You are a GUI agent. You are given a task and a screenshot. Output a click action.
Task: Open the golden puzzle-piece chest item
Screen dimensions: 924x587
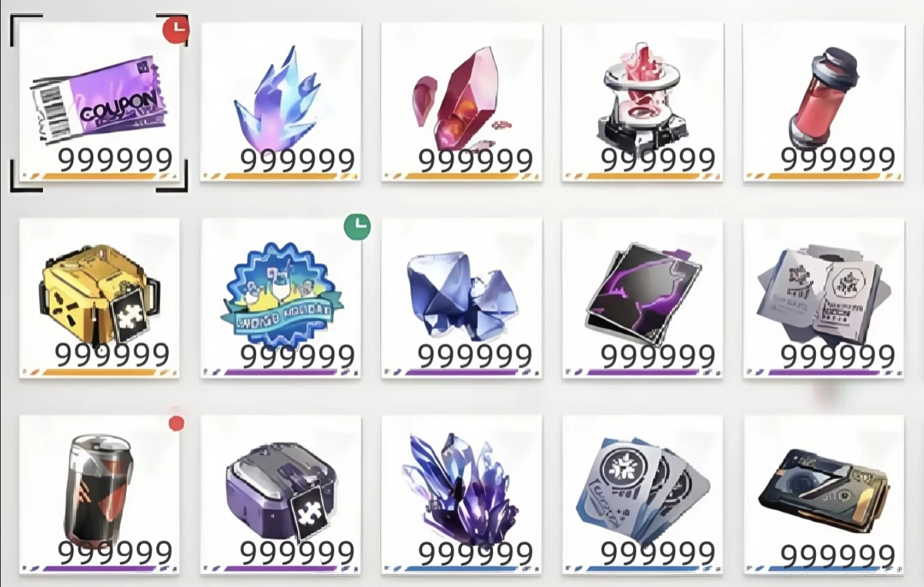99,298
